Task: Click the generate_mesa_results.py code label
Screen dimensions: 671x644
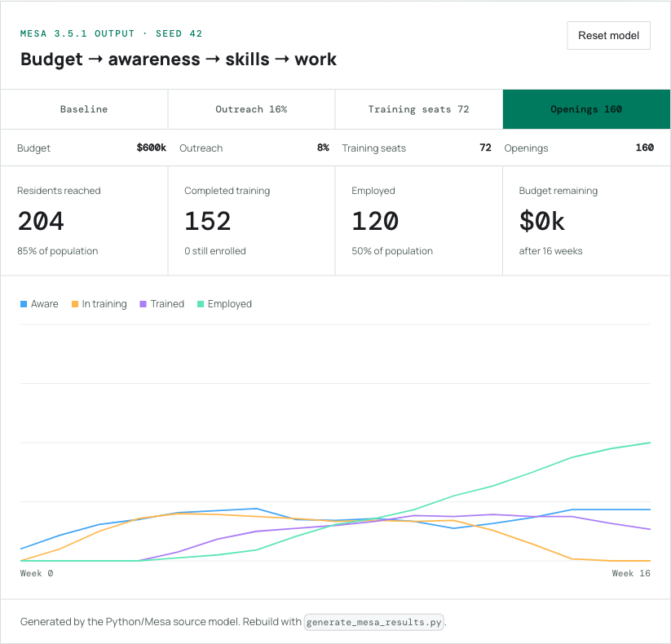Action: point(374,622)
